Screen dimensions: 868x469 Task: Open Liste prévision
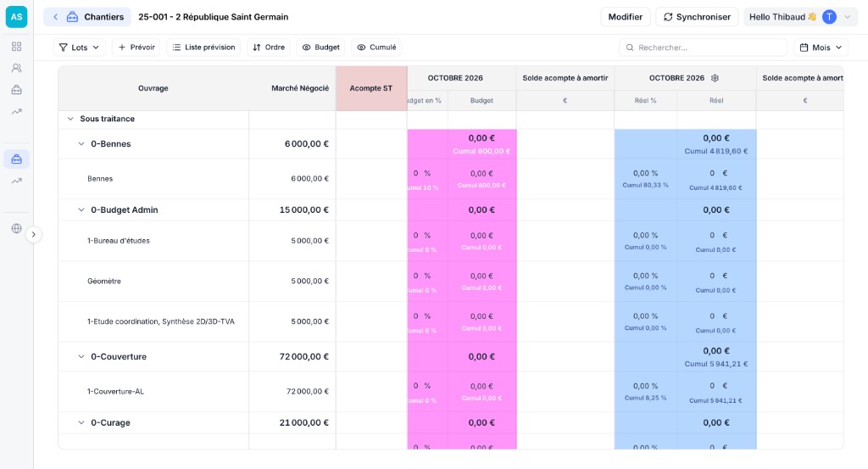click(203, 47)
